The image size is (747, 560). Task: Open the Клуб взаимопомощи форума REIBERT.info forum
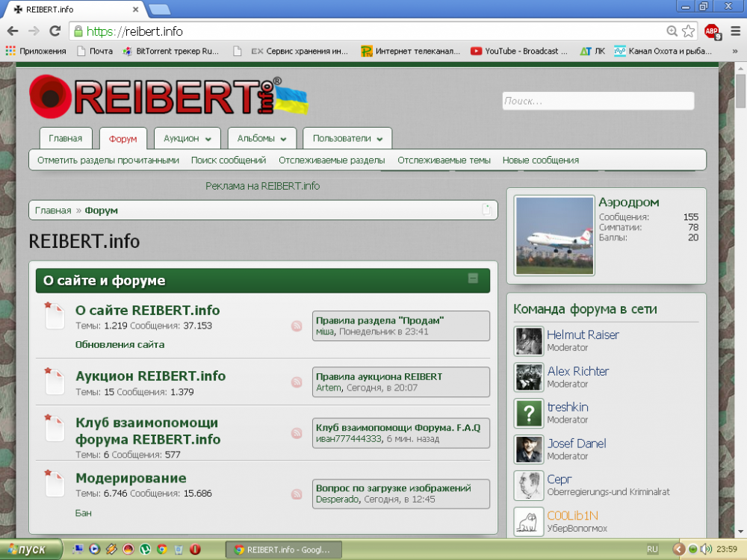click(148, 431)
